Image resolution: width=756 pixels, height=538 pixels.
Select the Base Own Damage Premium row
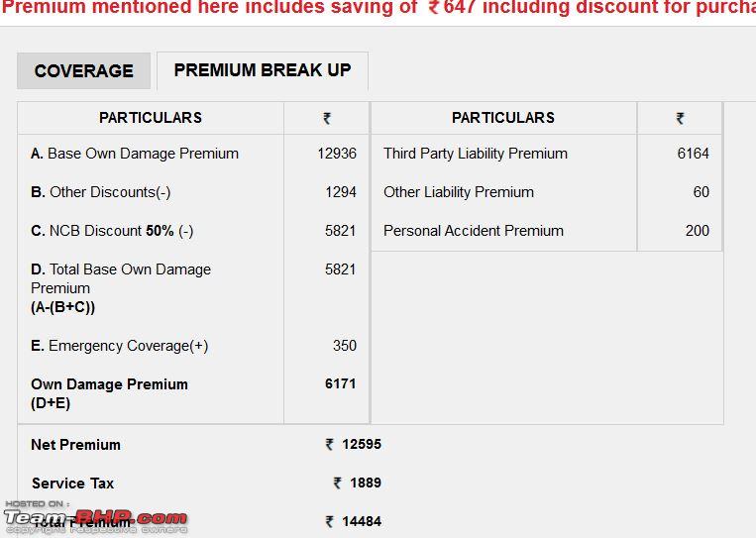tap(193, 154)
